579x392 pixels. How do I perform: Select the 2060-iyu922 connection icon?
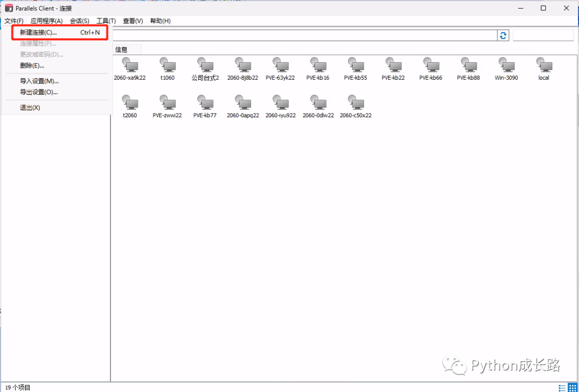point(280,102)
